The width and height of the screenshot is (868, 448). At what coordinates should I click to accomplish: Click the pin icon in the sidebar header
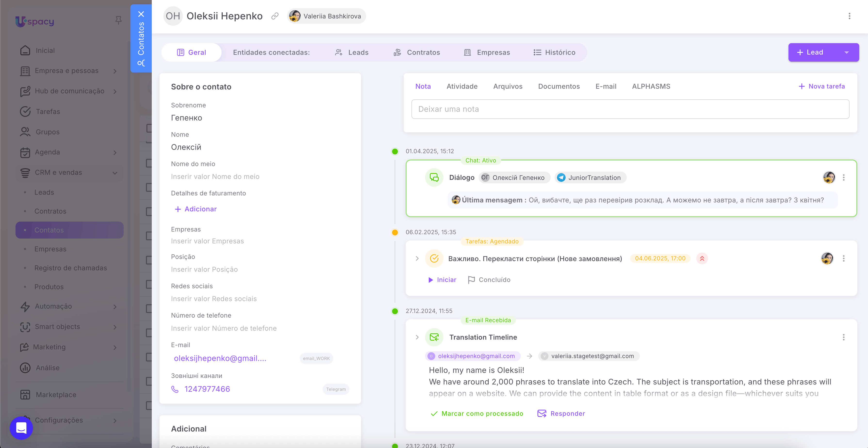118,20
